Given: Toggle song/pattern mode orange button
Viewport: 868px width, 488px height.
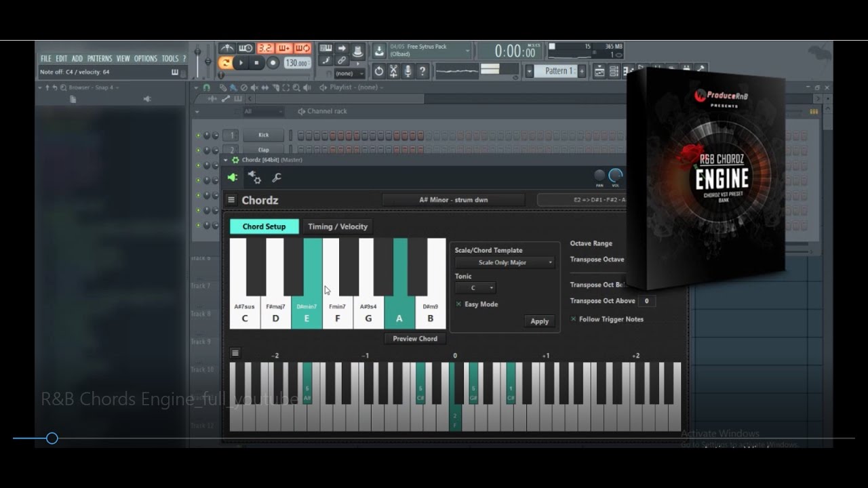Looking at the screenshot, I should [225, 63].
